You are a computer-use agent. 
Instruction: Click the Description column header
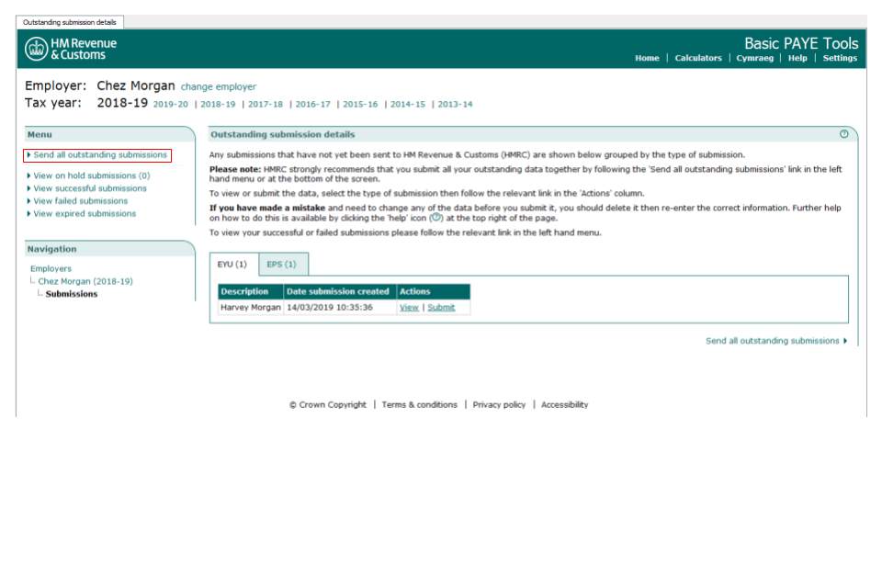click(x=251, y=291)
